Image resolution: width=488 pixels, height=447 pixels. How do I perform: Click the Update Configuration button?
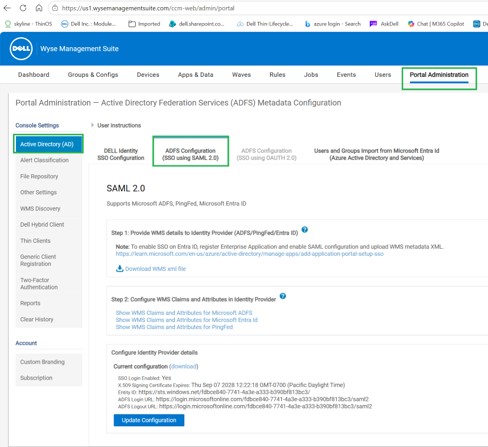(x=149, y=420)
